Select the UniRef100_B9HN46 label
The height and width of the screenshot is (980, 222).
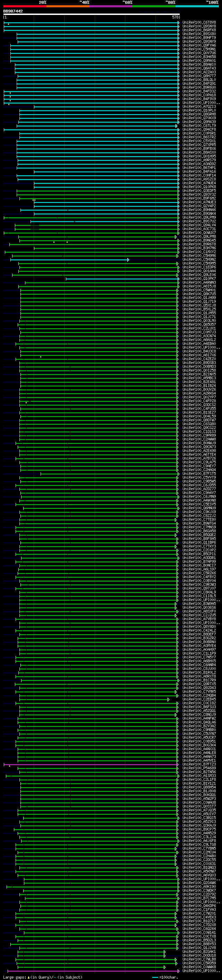199,210
